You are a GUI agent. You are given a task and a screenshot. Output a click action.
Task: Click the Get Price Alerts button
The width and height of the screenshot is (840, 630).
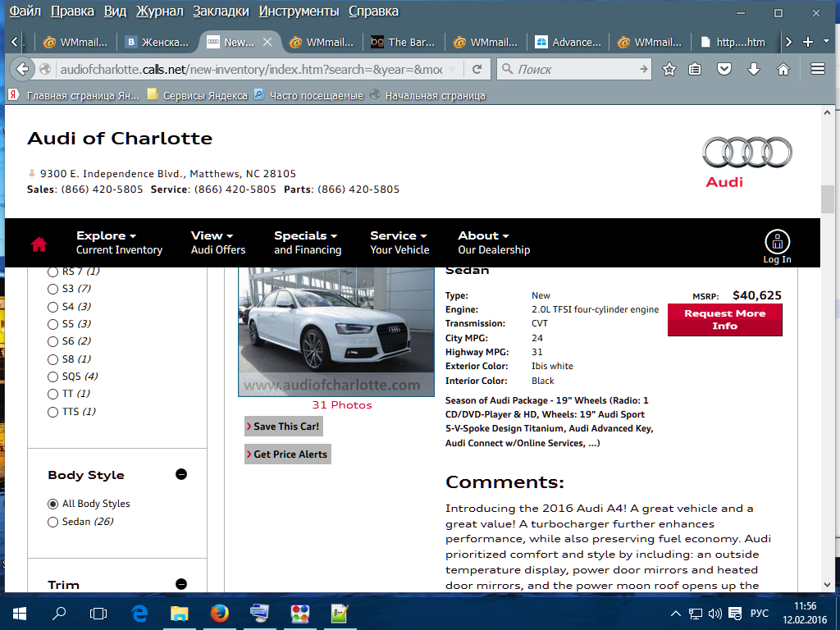click(288, 454)
